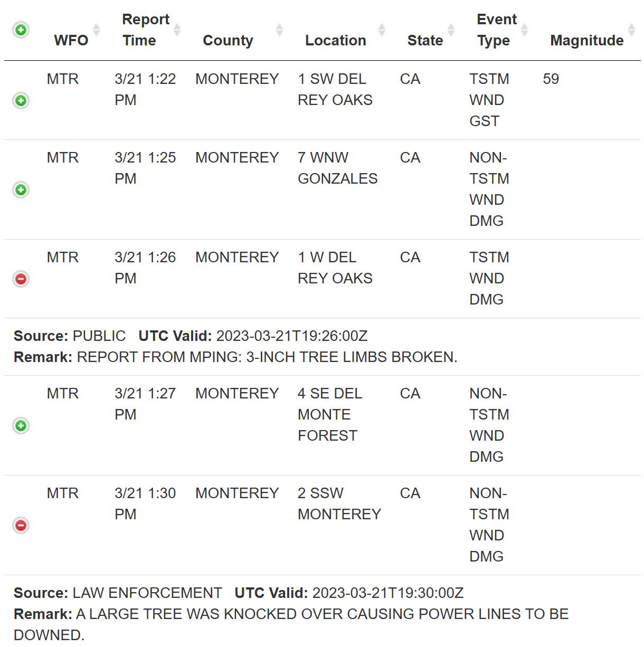This screenshot has height=647, width=644.
Task: Expand the 1 SW Del Rey Oaks report
Action: [21, 100]
